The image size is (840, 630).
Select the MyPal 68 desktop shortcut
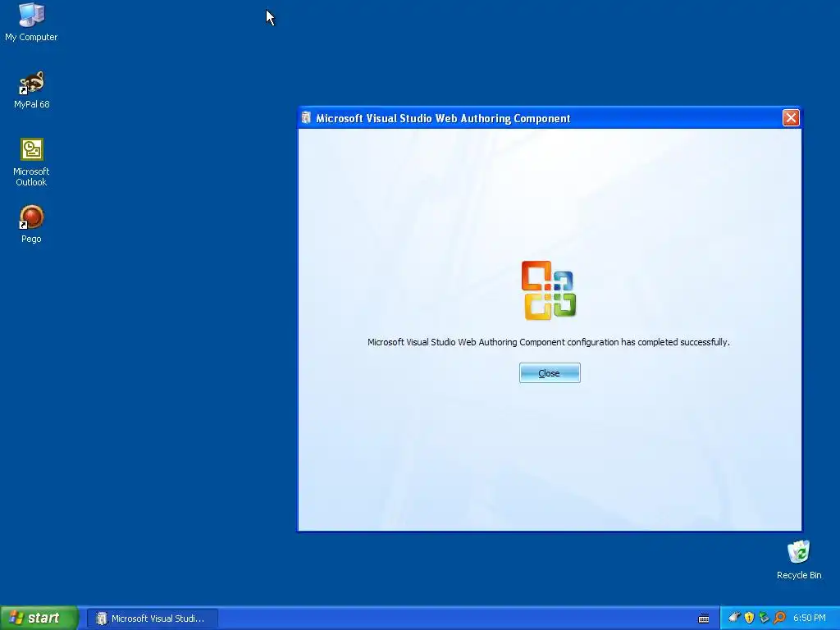(x=31, y=89)
